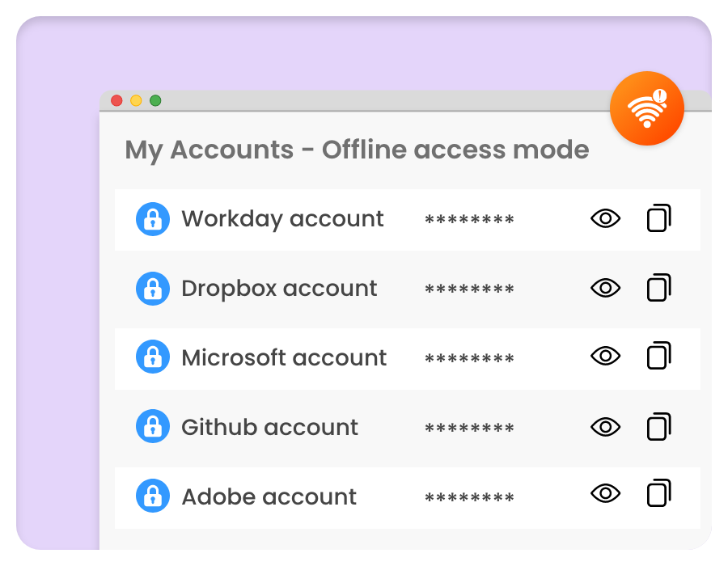
Task: Click the masked Github password field
Action: click(x=469, y=429)
